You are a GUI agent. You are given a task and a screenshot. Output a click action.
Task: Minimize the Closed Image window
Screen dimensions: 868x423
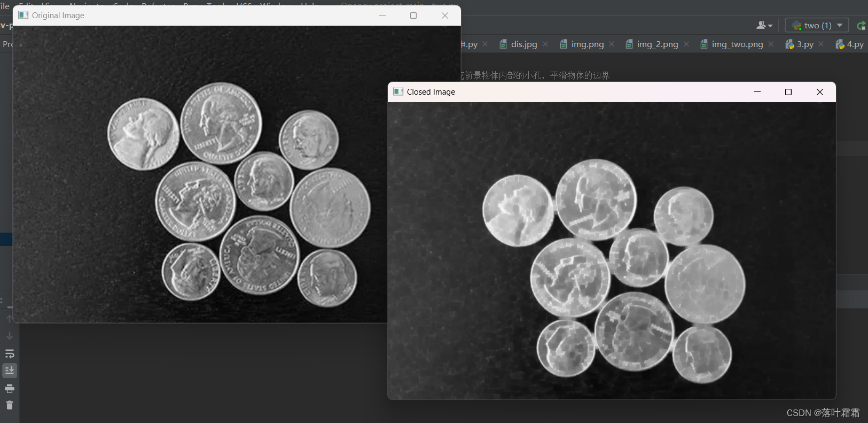(x=757, y=92)
